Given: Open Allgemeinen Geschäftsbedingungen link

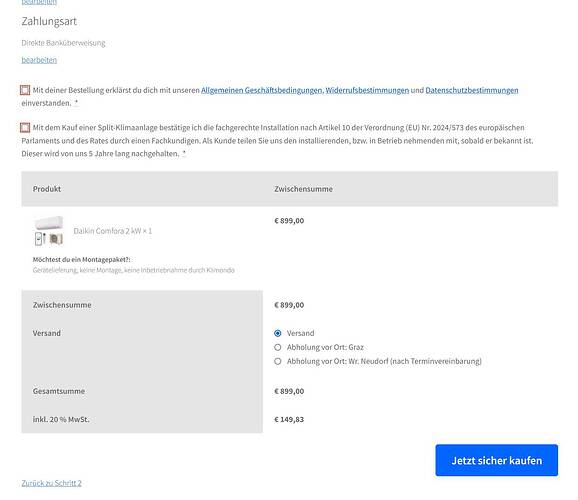Looking at the screenshot, I should coord(261,90).
